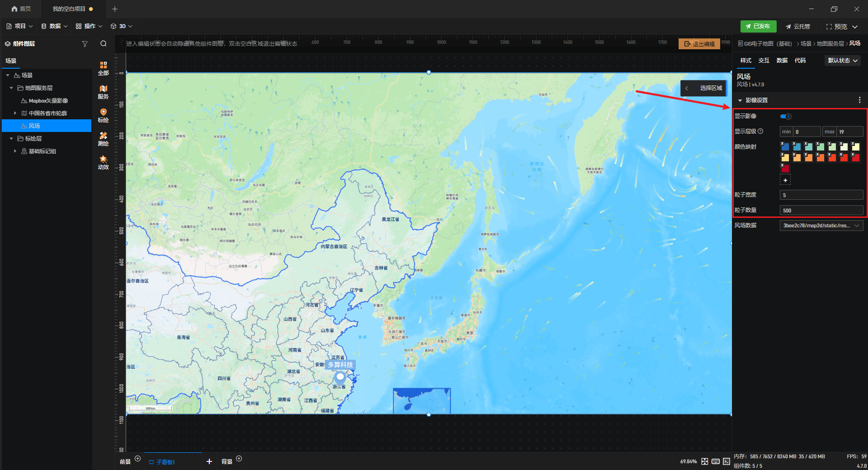Select the 标绘 category icon
Viewport: 868px width, 470px height.
tap(104, 115)
